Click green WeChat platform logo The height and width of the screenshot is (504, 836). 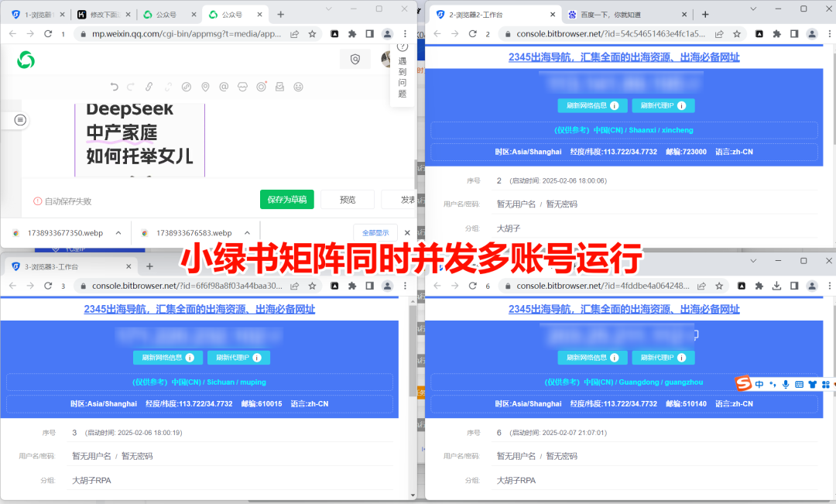coord(26,60)
